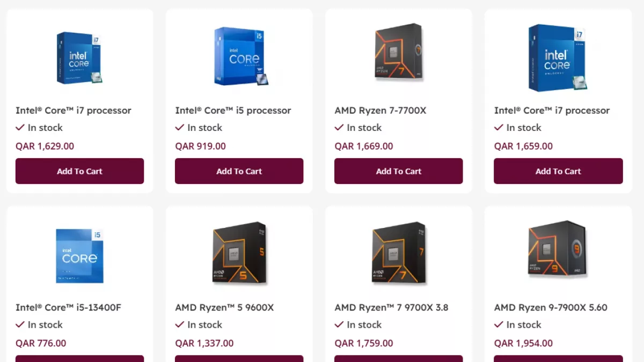The width and height of the screenshot is (644, 362).
Task: View the AMD Ryzen 7-7700X product image
Action: tap(398, 52)
